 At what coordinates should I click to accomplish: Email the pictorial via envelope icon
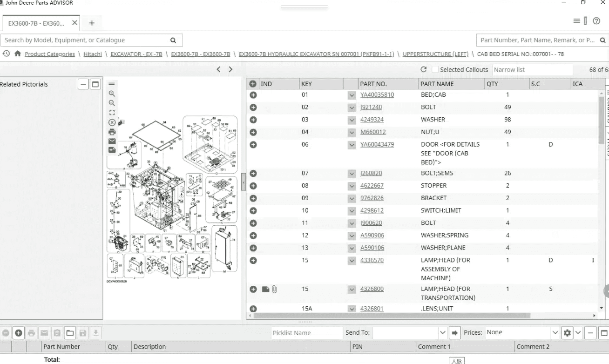coord(112,141)
